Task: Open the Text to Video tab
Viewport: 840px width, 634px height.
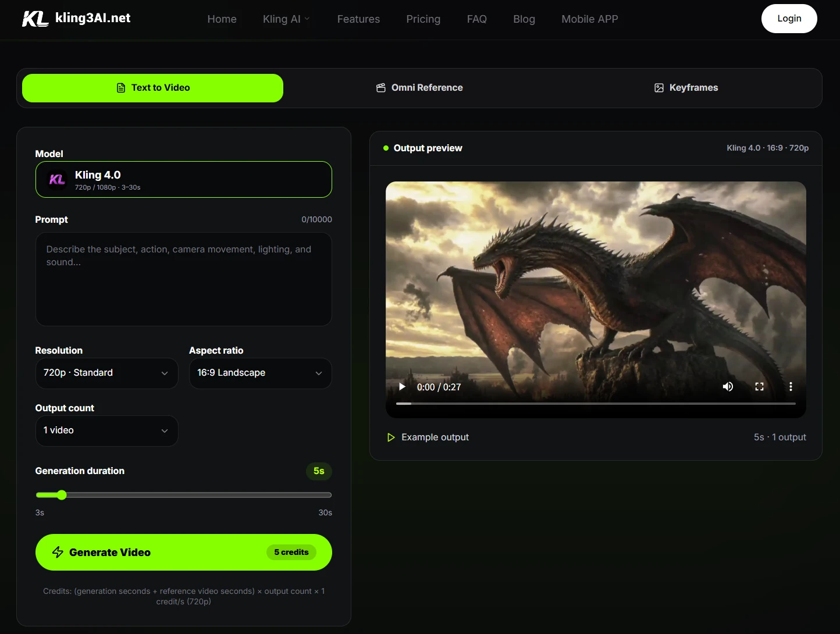Action: pos(152,88)
